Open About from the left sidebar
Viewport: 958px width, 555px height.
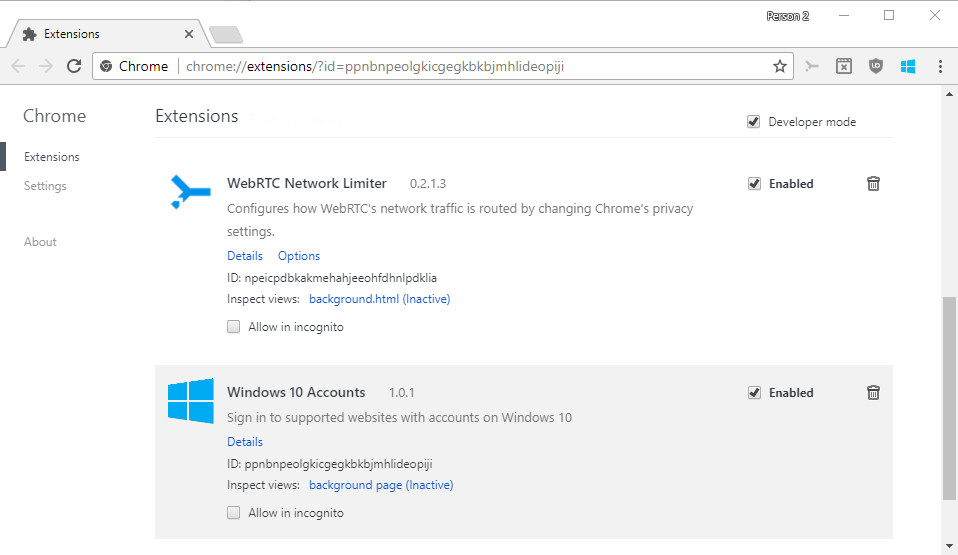point(40,241)
